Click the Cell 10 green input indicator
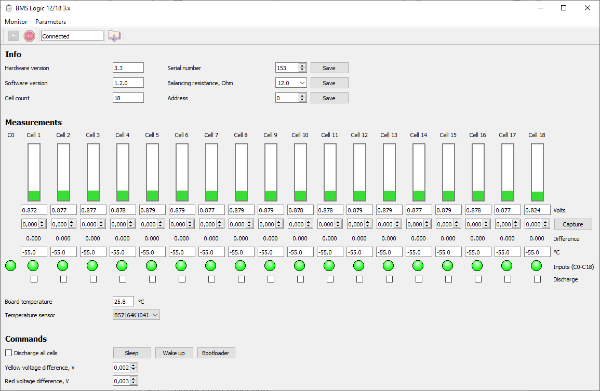Image resolution: width=600 pixels, height=391 pixels. (300, 266)
